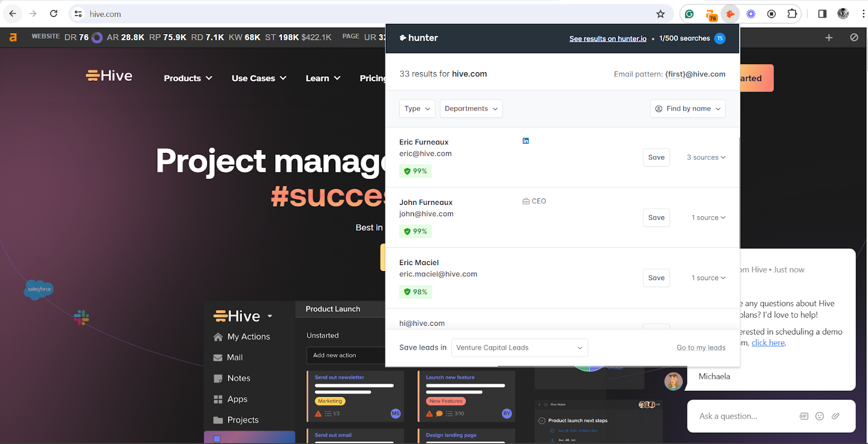868x444 pixels.
Task: Expand 3 sources for Eric Furneaux
Action: tap(706, 157)
